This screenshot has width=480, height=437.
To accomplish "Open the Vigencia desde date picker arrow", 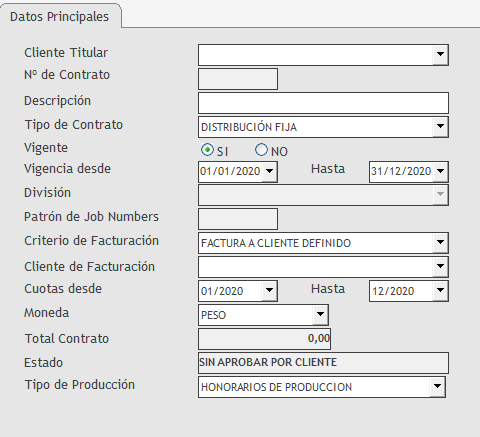I will click(x=269, y=172).
